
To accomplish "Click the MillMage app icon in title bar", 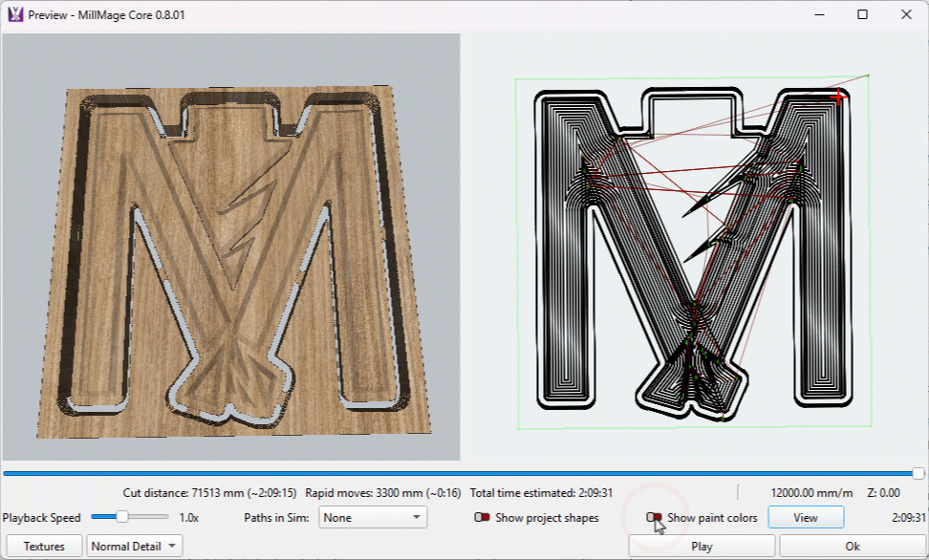I will (15, 15).
